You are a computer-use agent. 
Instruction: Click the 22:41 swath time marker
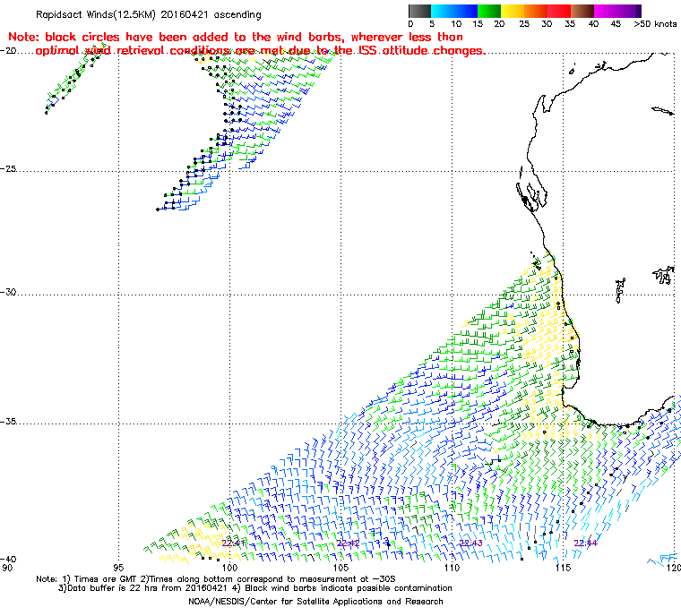233,543
